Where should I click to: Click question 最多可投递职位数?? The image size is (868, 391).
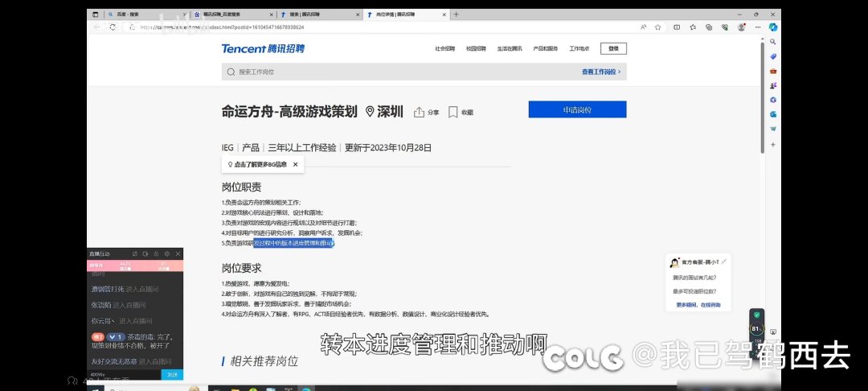tap(694, 291)
